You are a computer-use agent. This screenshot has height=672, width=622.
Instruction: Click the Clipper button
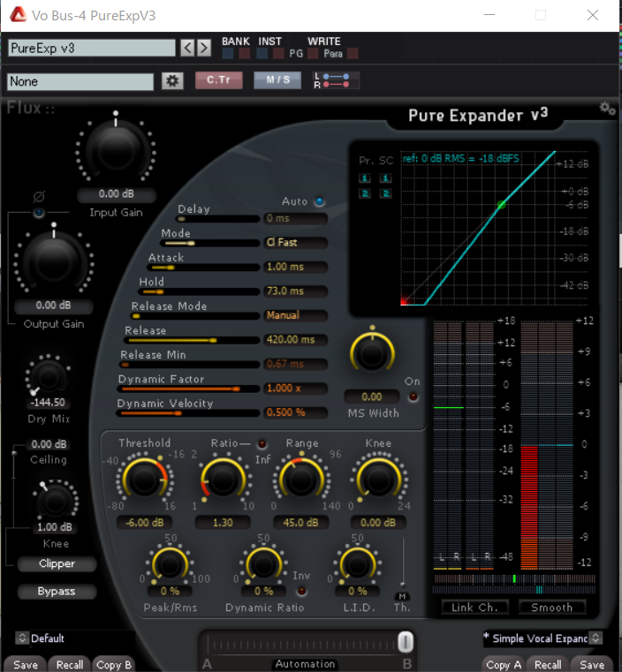pyautogui.click(x=57, y=563)
